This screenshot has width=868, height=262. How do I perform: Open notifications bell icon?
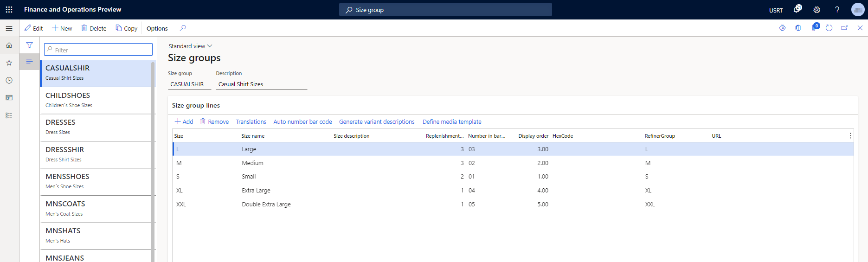click(x=797, y=10)
